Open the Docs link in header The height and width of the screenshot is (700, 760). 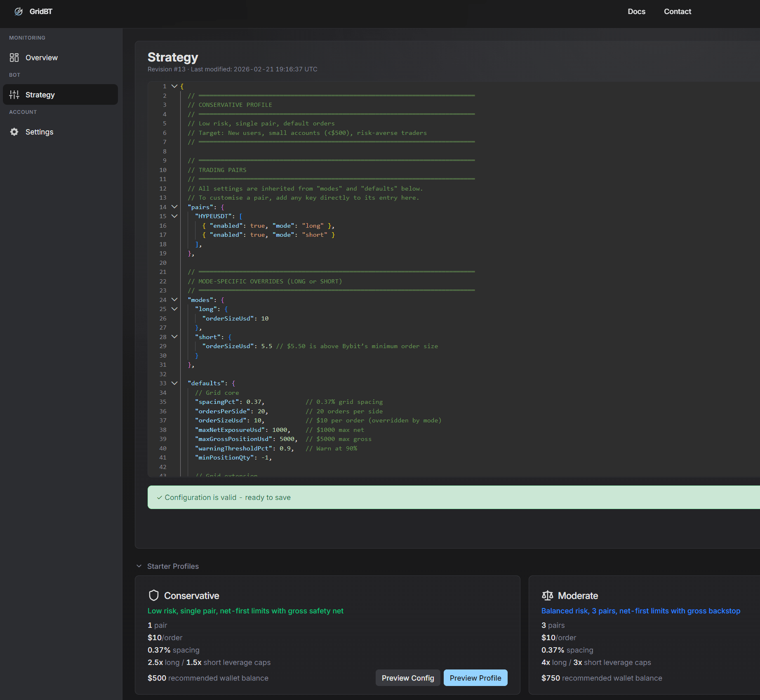point(636,12)
